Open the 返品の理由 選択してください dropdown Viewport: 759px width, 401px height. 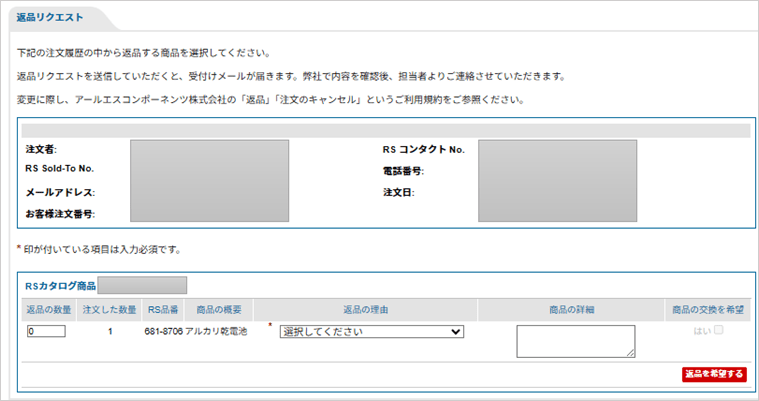[372, 332]
